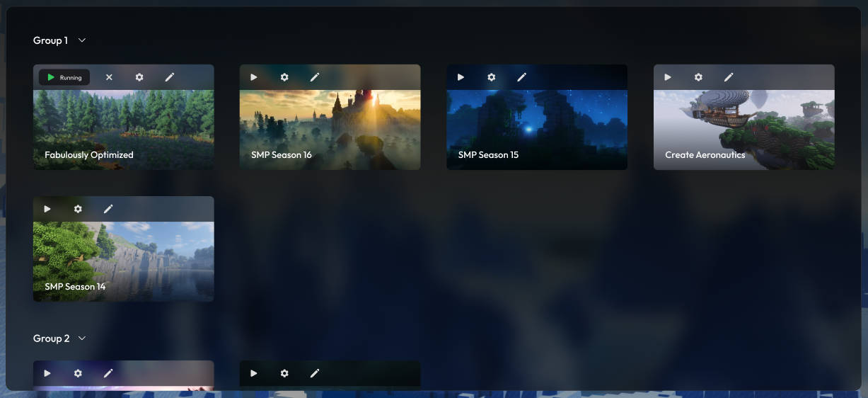Viewport: 868px width, 398px height.
Task: Open gear settings on SMP Season 14
Action: pyautogui.click(x=78, y=209)
